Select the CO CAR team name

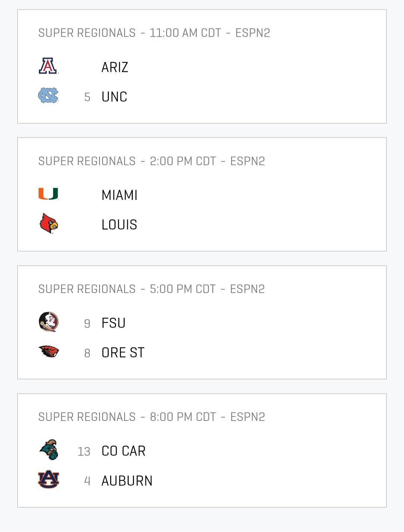click(123, 451)
